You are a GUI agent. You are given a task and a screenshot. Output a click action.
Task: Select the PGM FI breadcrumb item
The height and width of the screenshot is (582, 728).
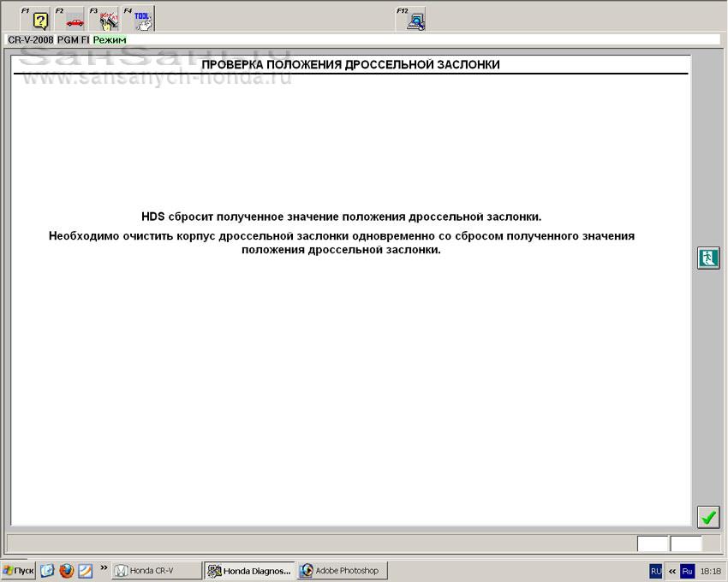[x=73, y=39]
